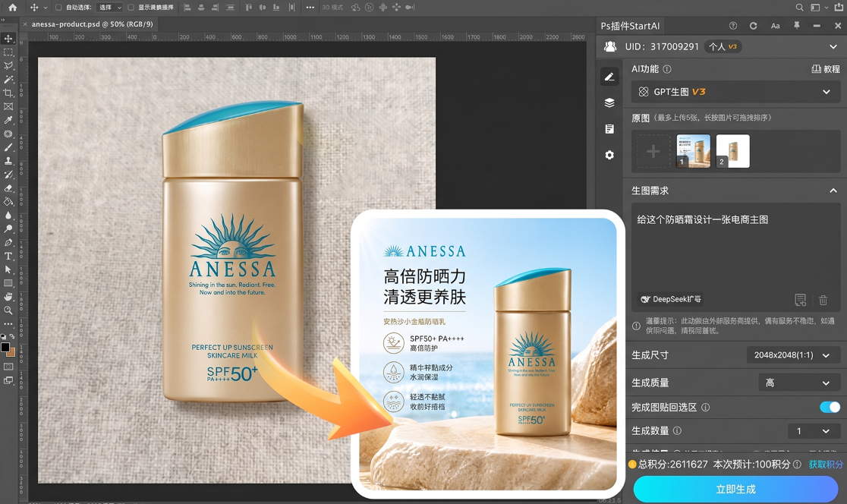Select the Rectangle shape tool
The image size is (847, 504).
coord(8,283)
